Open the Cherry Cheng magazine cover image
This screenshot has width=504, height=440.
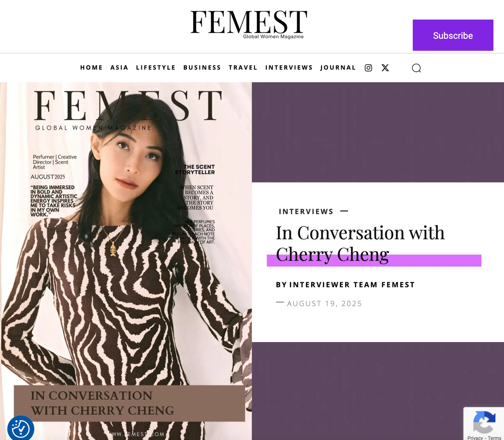tap(126, 261)
